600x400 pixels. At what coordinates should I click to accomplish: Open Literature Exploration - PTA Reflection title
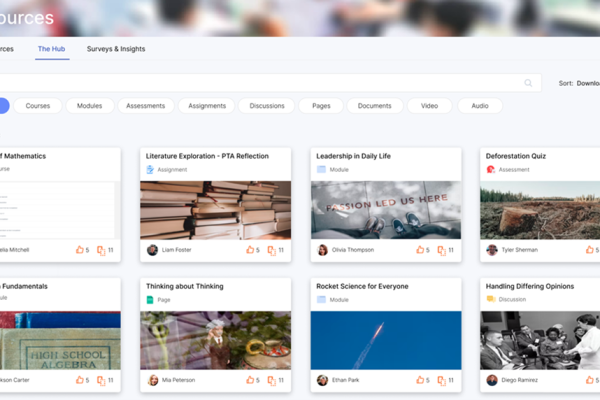(207, 156)
